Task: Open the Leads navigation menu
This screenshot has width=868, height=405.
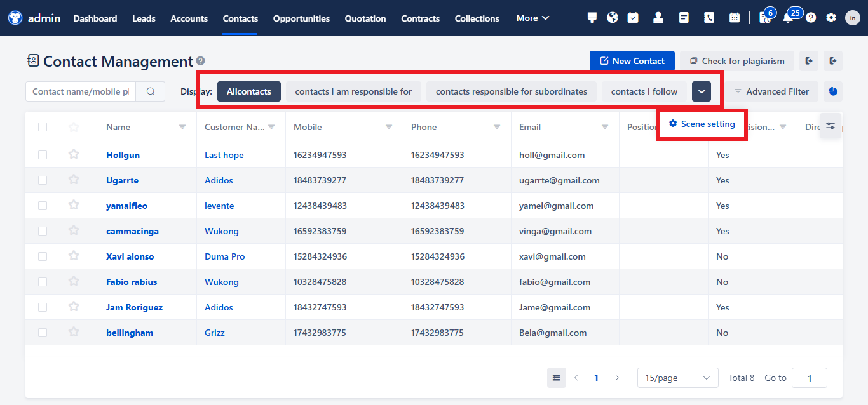Action: coord(144,18)
